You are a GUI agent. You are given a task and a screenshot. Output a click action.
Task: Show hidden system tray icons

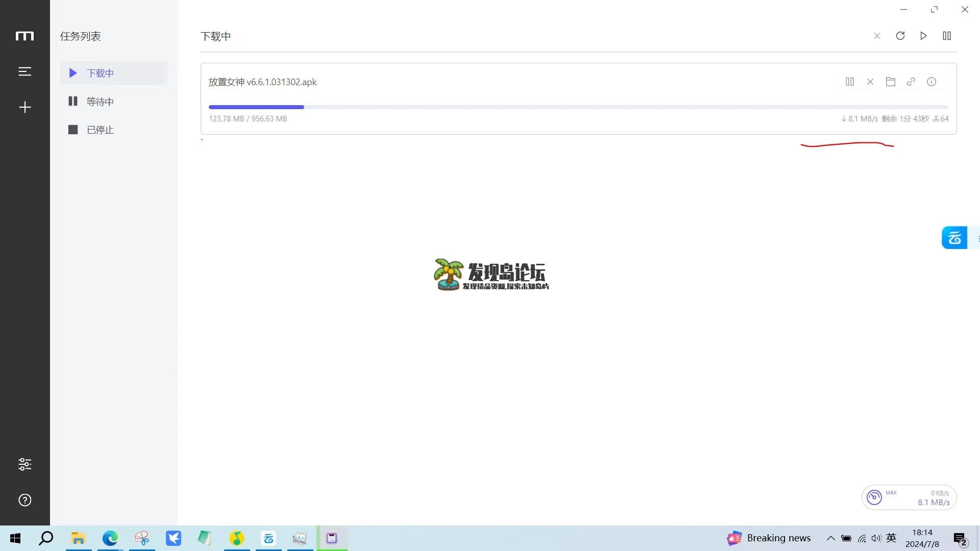coord(831,538)
